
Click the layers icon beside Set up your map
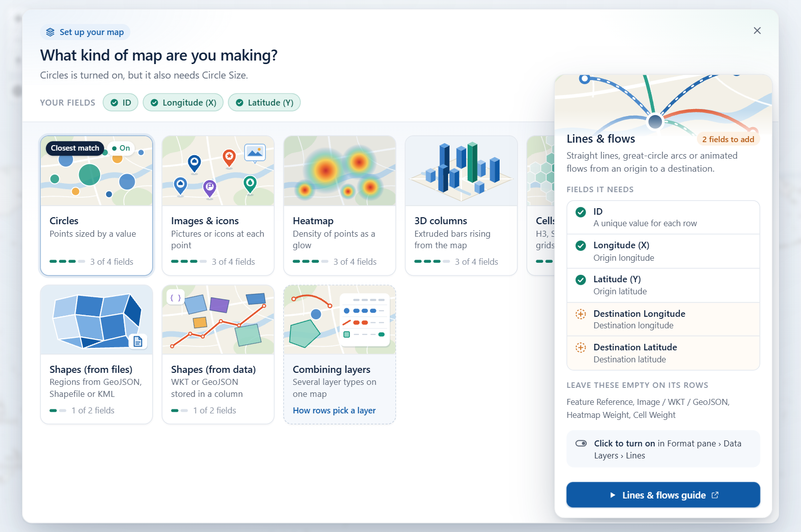click(x=50, y=32)
